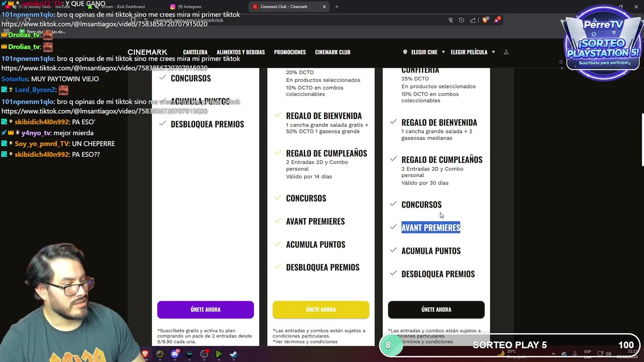Click Desbloquea Premios in the third plan

pyautogui.click(x=438, y=274)
